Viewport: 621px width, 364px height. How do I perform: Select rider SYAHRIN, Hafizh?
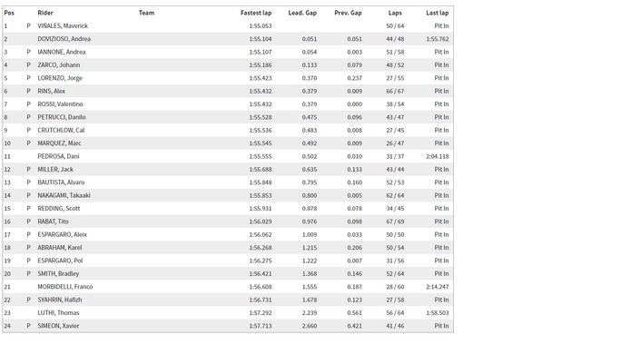(x=60, y=300)
